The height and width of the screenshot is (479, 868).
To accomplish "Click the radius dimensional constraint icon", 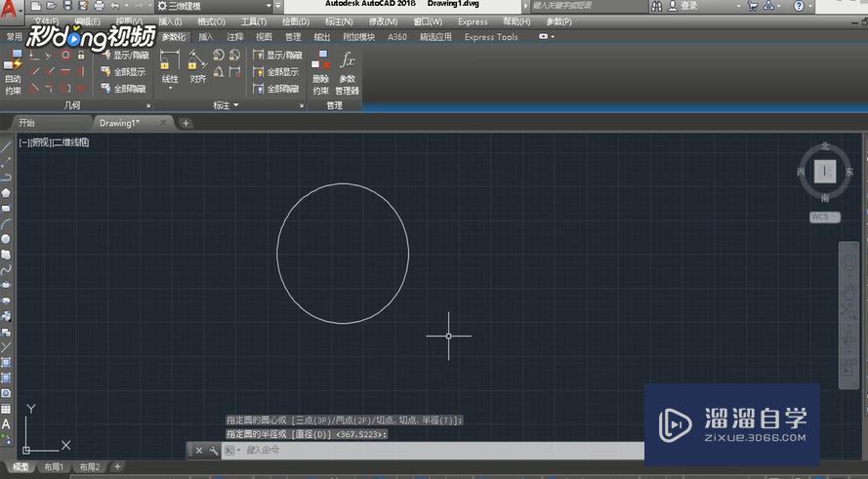I will pyautogui.click(x=219, y=55).
